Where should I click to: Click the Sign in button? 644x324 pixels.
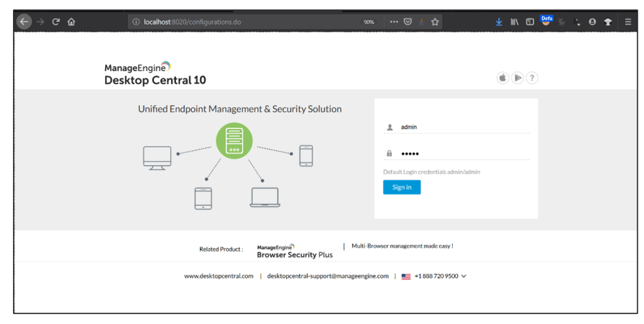(402, 187)
